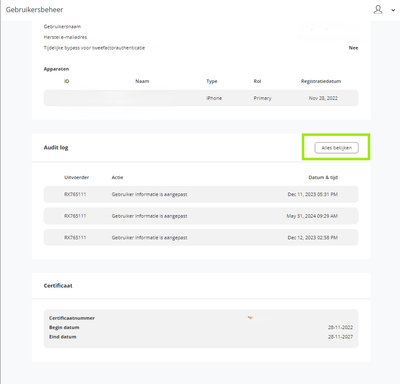This screenshot has height=384, width=400.
Task: Click the Type column header in Apparaten
Action: [212, 81]
